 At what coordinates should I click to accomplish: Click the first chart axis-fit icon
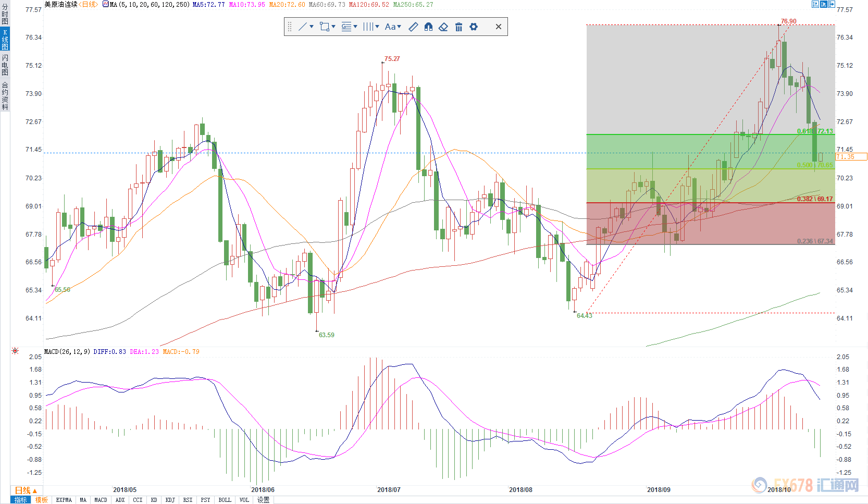[815, 4]
